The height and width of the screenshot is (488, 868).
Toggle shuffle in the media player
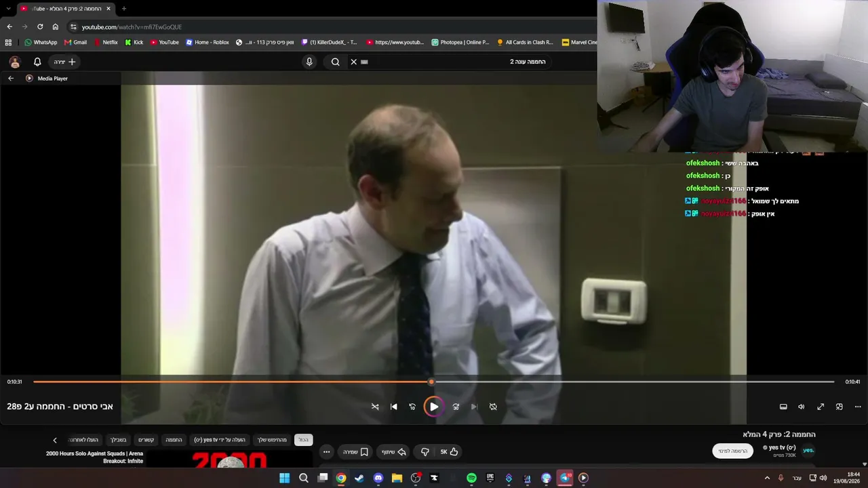[375, 407]
